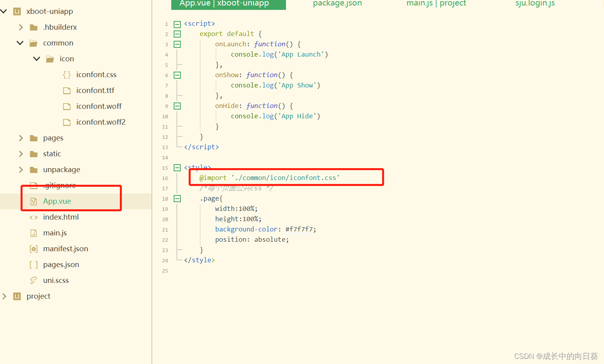Collapse the icon folder chevron

pyautogui.click(x=36, y=59)
